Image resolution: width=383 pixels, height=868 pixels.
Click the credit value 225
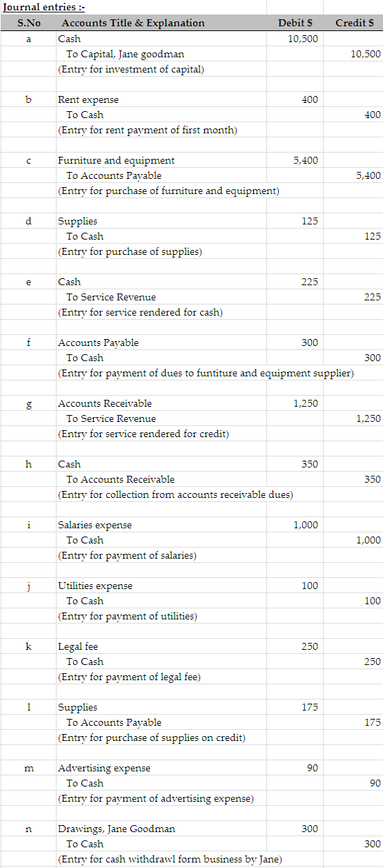click(x=372, y=297)
